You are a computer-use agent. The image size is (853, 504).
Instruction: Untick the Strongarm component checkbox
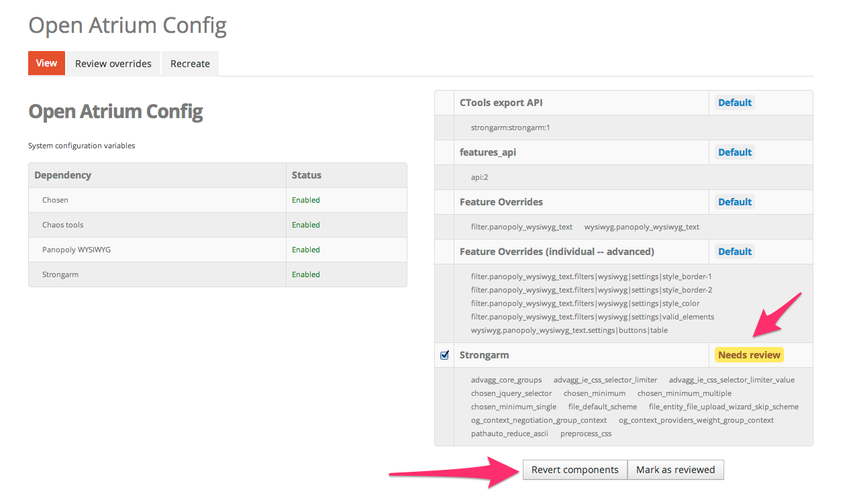coord(444,355)
